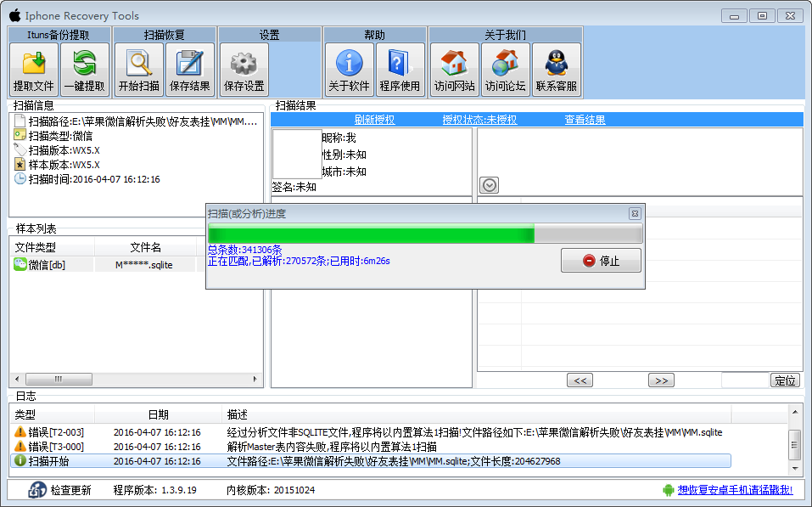Close the Iphone Recovery Tools window
Image resolution: width=812 pixels, height=507 pixels.
tap(790, 16)
